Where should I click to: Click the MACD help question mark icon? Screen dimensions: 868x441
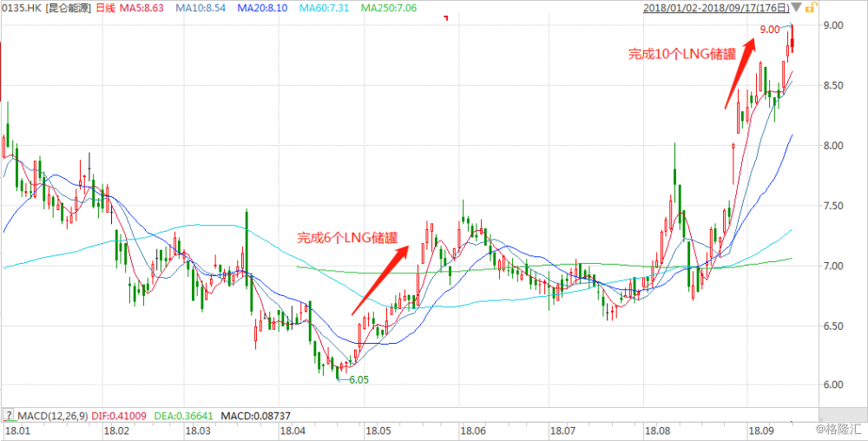coord(9,414)
